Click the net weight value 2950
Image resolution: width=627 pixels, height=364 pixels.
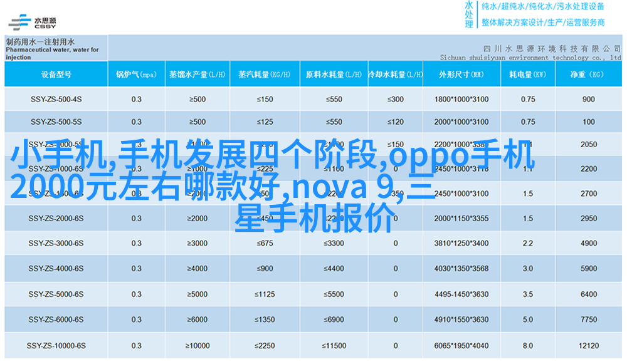589,219
